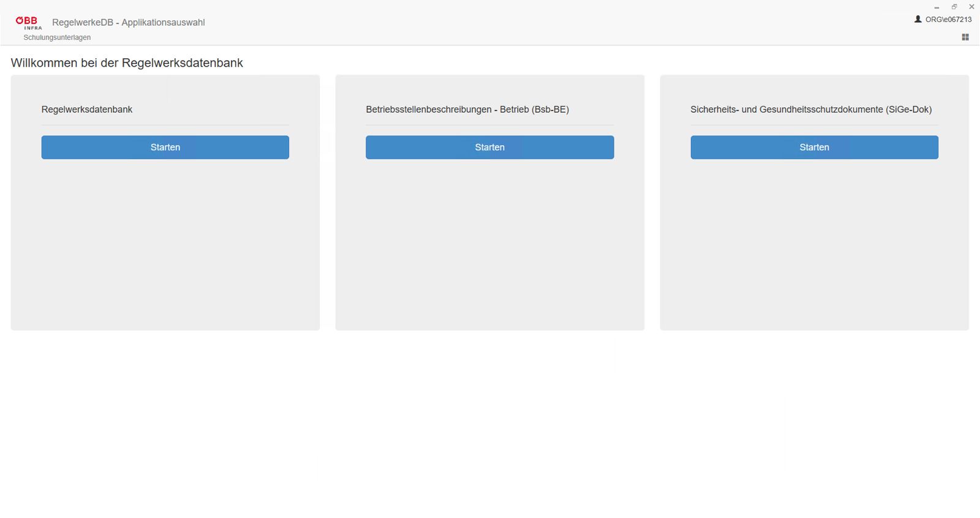Screen dimensions: 980x518
Task: Click the ORG\e067213 username
Action: click(948, 20)
